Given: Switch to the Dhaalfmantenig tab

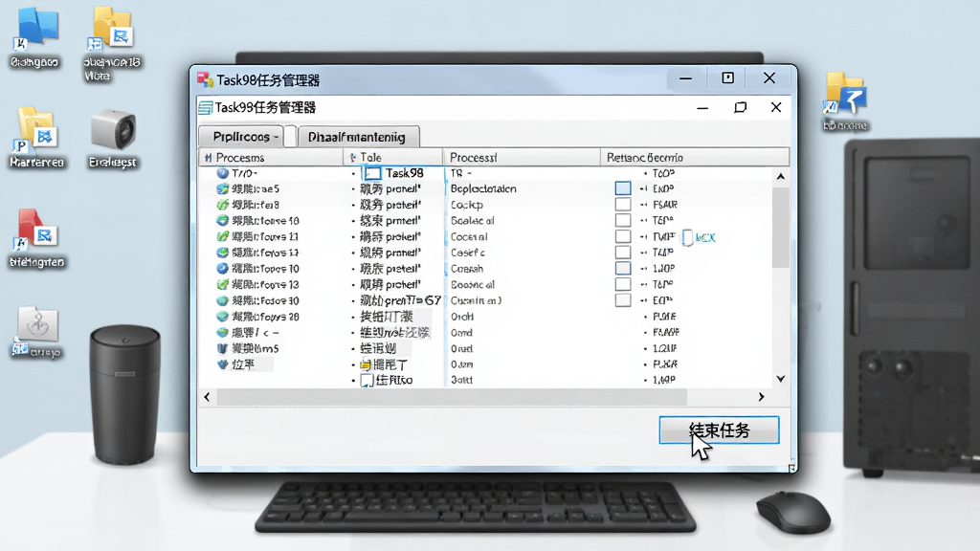Looking at the screenshot, I should [358, 137].
